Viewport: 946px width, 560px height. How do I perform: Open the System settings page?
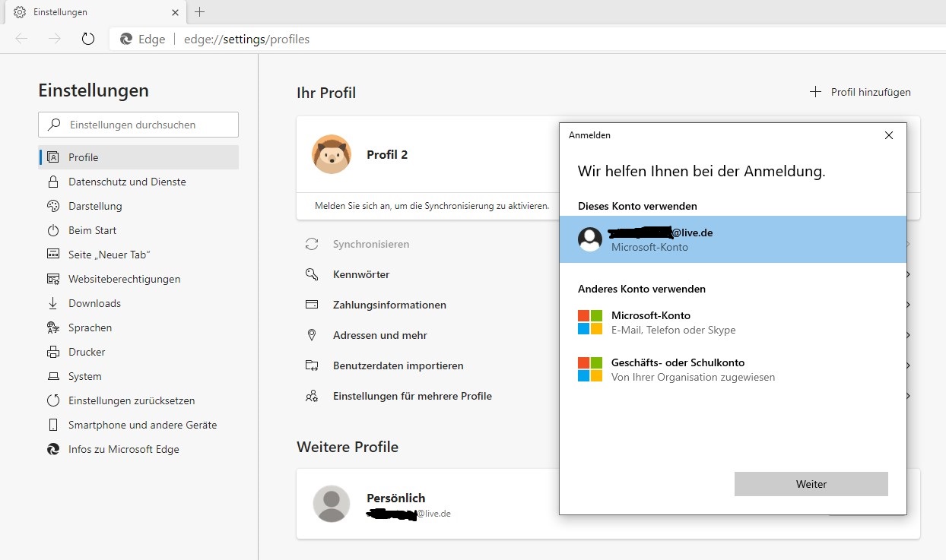pos(138,376)
